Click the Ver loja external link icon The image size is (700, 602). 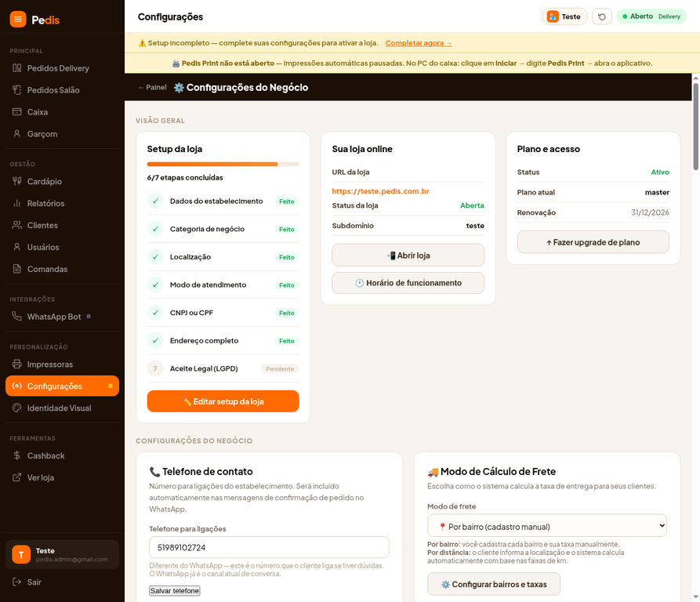point(17,477)
